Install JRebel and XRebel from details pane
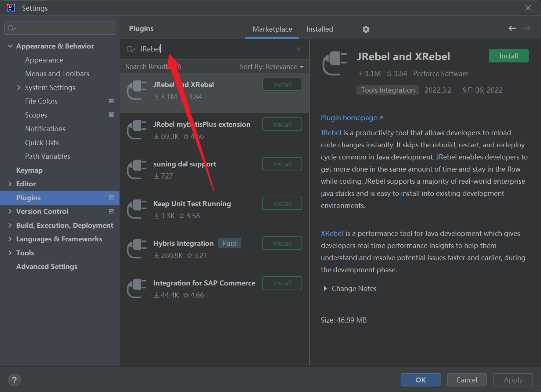 point(509,56)
